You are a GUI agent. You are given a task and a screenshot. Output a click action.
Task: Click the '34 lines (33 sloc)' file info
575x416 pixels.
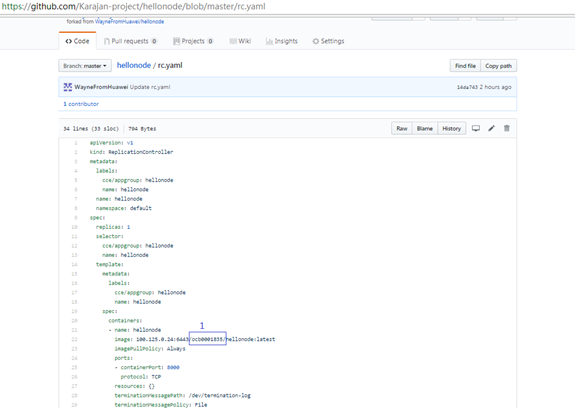click(91, 129)
